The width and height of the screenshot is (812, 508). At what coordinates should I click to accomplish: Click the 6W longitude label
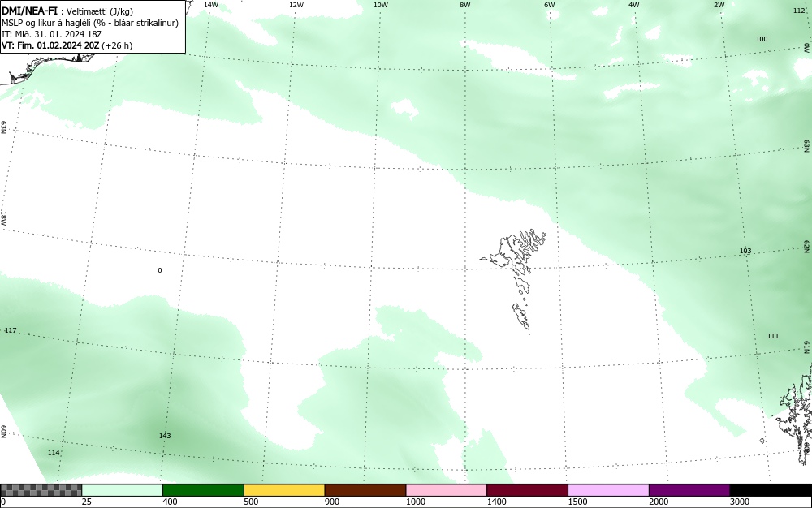pyautogui.click(x=550, y=5)
